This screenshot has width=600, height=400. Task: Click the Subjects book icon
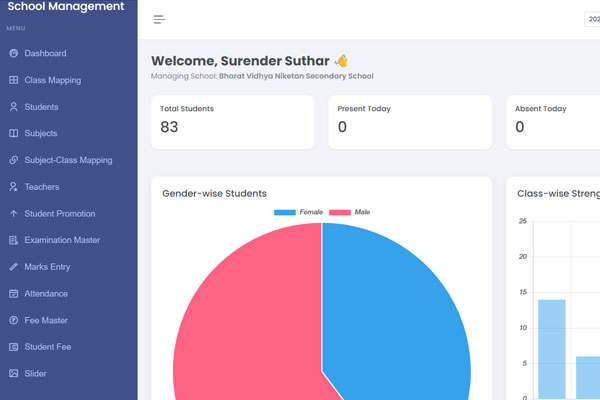[x=14, y=133]
